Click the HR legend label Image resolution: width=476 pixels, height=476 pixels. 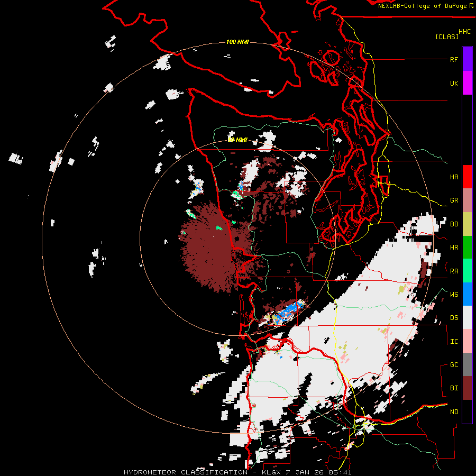coord(454,248)
